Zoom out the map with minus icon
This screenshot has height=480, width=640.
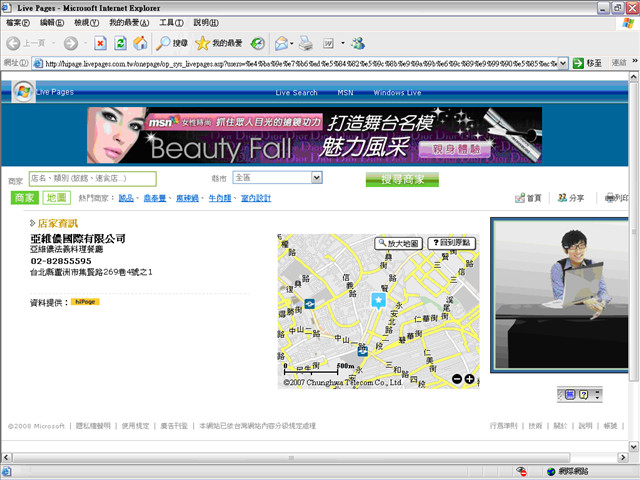pos(457,379)
